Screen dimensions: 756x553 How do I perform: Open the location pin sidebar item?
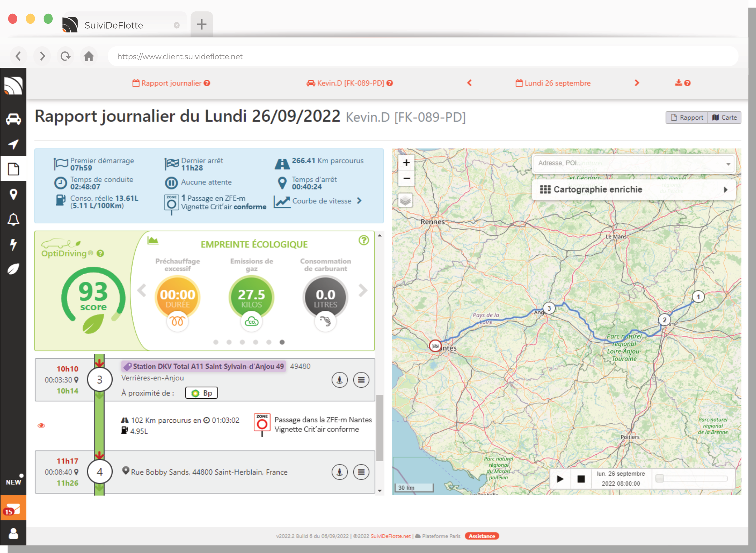[x=13, y=194]
